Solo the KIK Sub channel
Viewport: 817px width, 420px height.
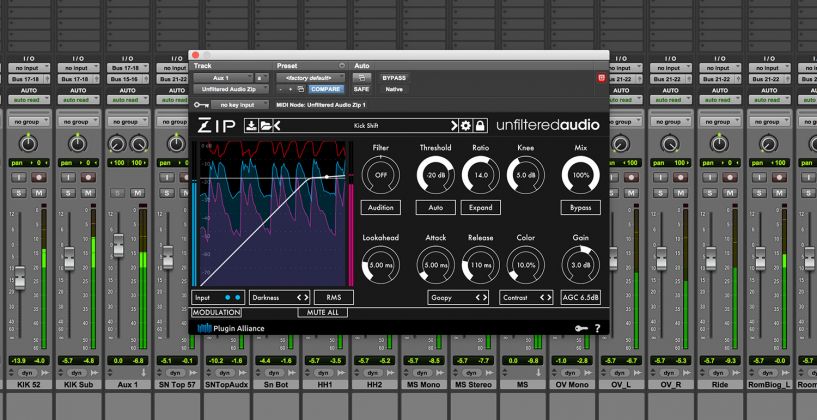pos(68,193)
